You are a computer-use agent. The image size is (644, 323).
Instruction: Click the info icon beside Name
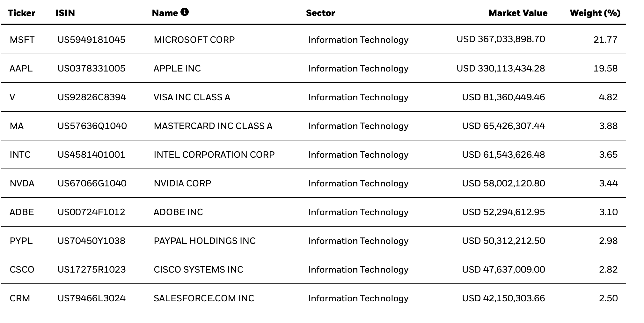click(x=184, y=12)
